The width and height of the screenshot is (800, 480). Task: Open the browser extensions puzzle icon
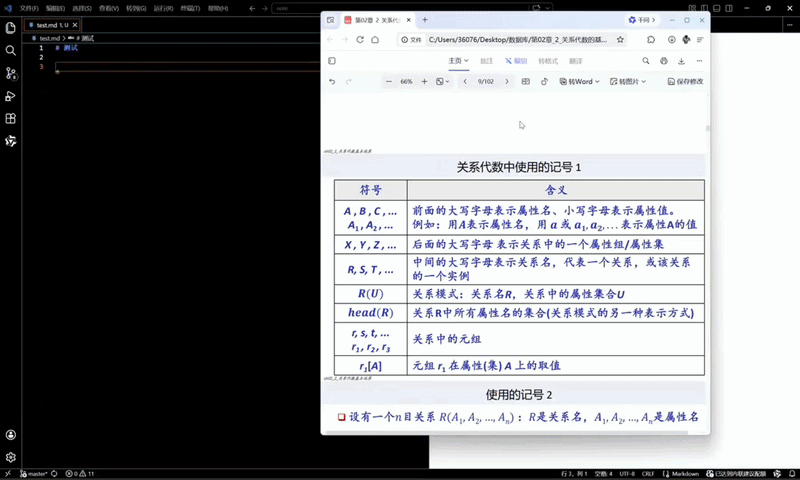click(651, 40)
